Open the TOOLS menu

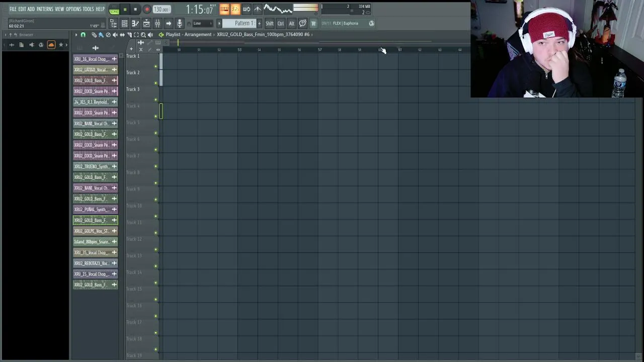(89, 9)
